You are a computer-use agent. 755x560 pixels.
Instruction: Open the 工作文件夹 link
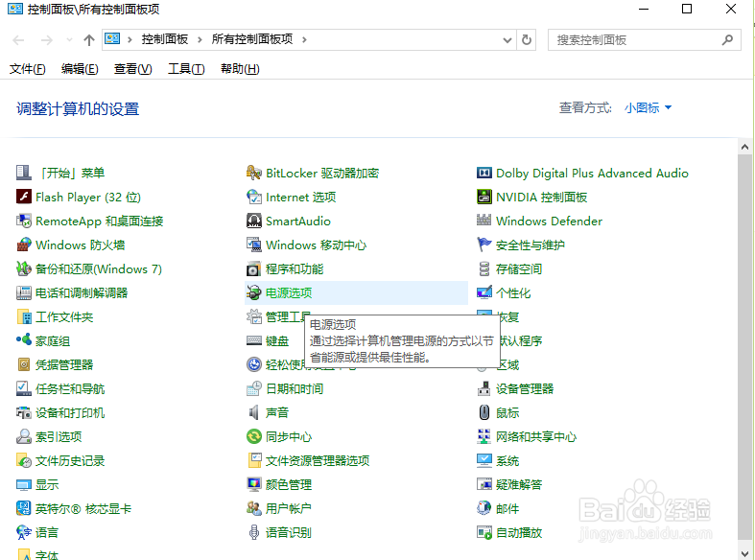click(64, 317)
